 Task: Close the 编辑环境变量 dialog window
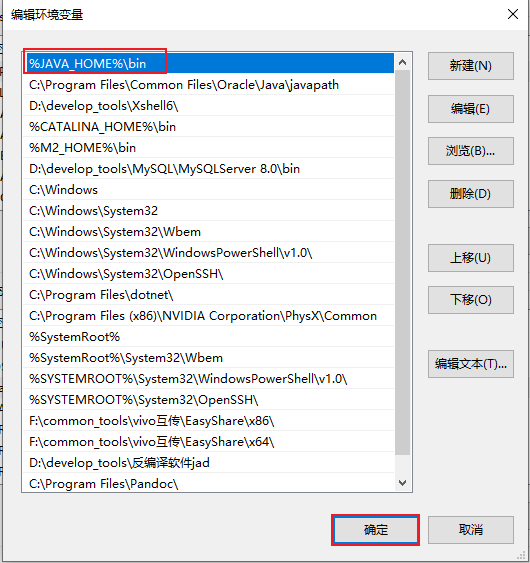[x=512, y=14]
